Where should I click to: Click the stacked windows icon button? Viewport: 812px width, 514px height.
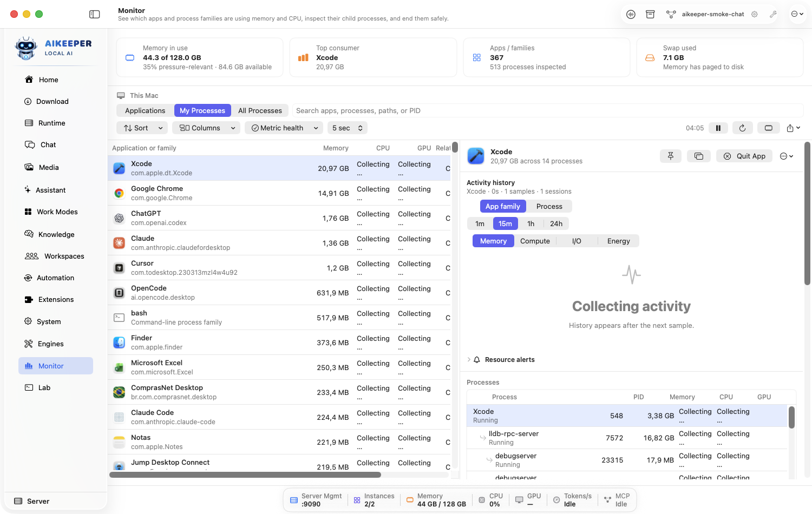pyautogui.click(x=699, y=156)
